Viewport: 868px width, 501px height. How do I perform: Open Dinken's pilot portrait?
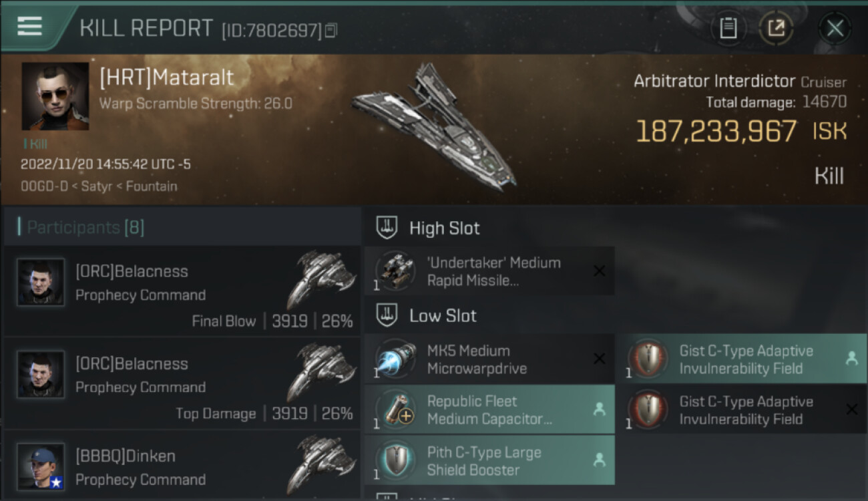pyautogui.click(x=41, y=466)
